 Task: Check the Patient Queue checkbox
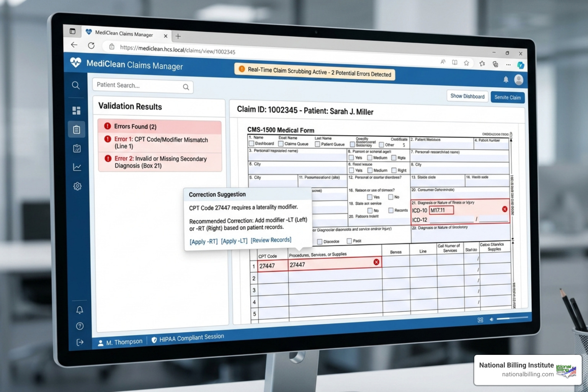click(317, 144)
